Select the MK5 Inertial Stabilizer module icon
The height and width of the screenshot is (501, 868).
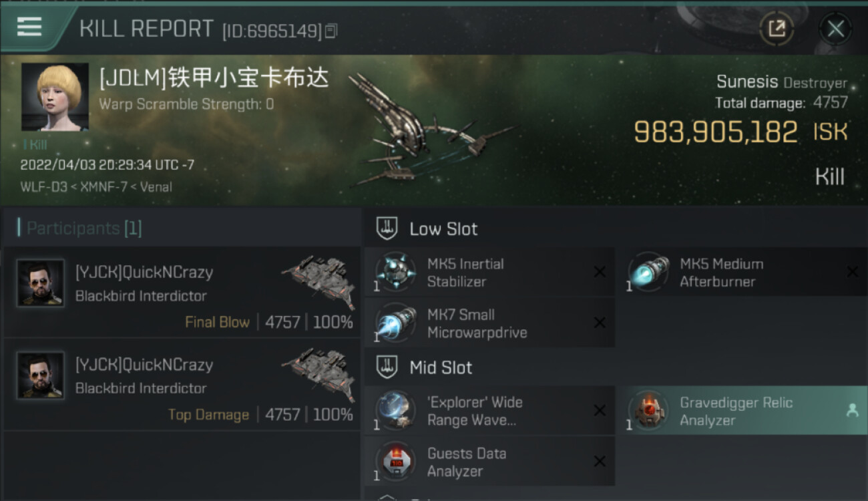[395, 272]
